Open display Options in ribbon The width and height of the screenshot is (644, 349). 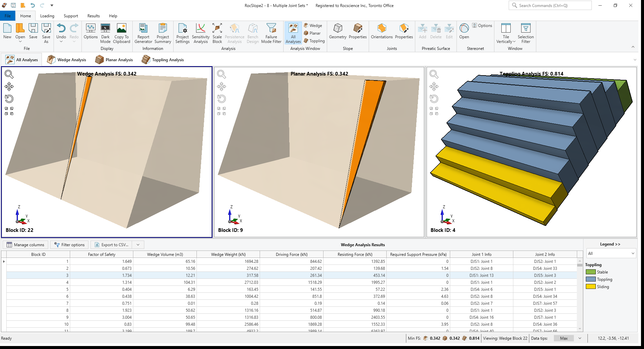[x=90, y=31]
